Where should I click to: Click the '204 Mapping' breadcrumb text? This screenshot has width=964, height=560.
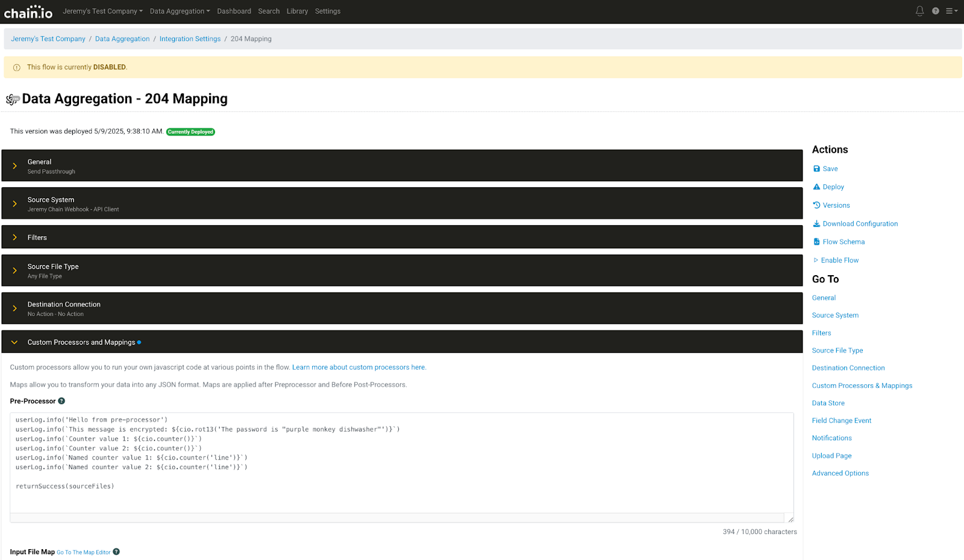251,39
